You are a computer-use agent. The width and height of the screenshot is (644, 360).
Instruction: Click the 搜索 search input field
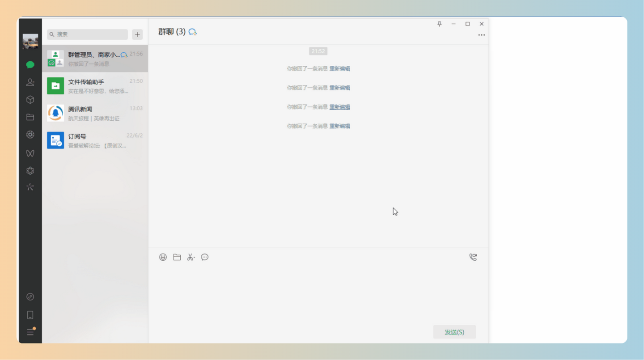point(87,34)
